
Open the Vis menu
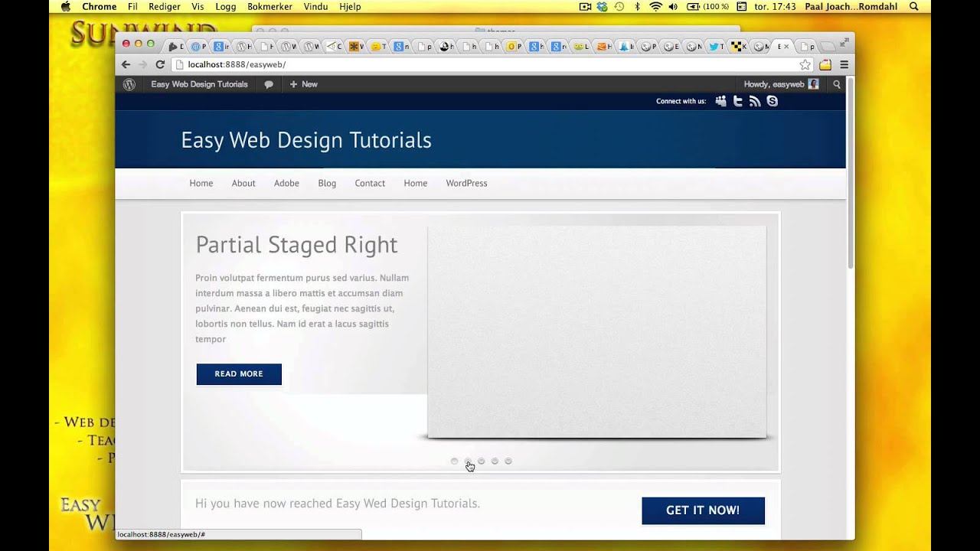point(198,6)
